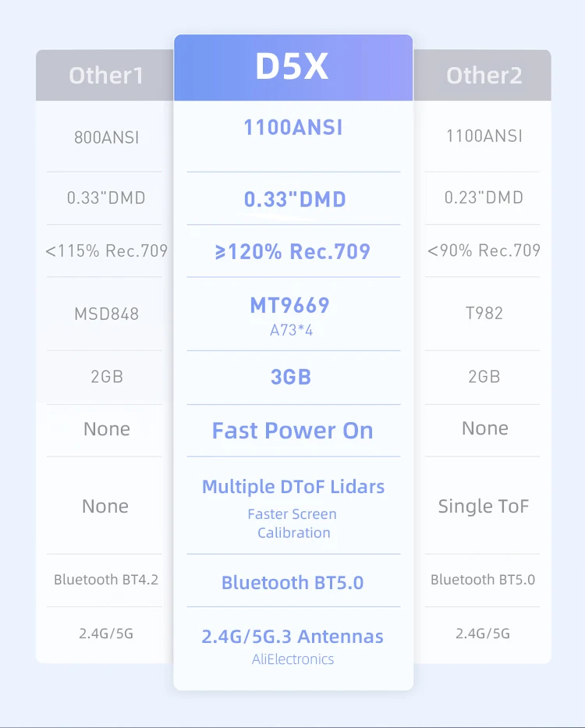Click the MT9669 chipset label
The height and width of the screenshot is (728, 585).
(x=289, y=305)
